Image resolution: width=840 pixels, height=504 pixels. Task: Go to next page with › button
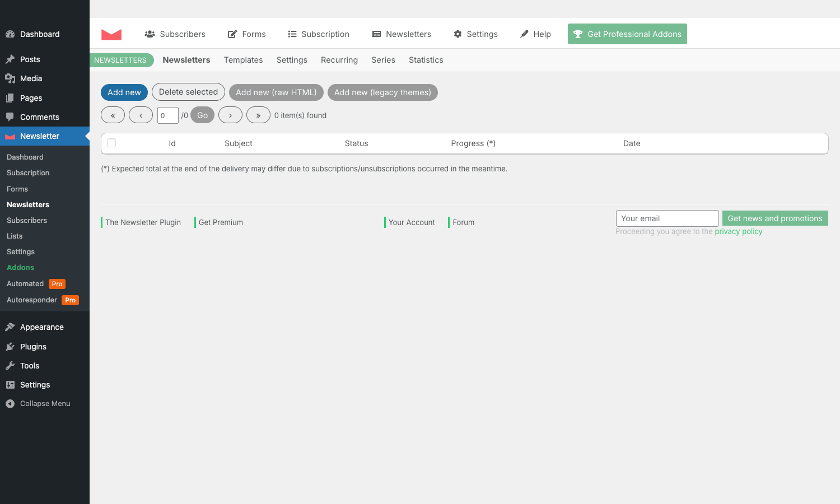tap(230, 115)
